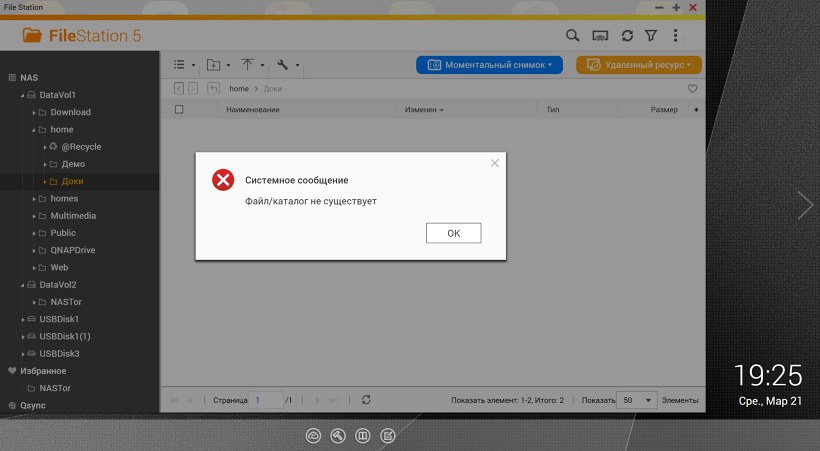Add current folder to favorites heart
The height and width of the screenshot is (451, 820).
tap(692, 89)
